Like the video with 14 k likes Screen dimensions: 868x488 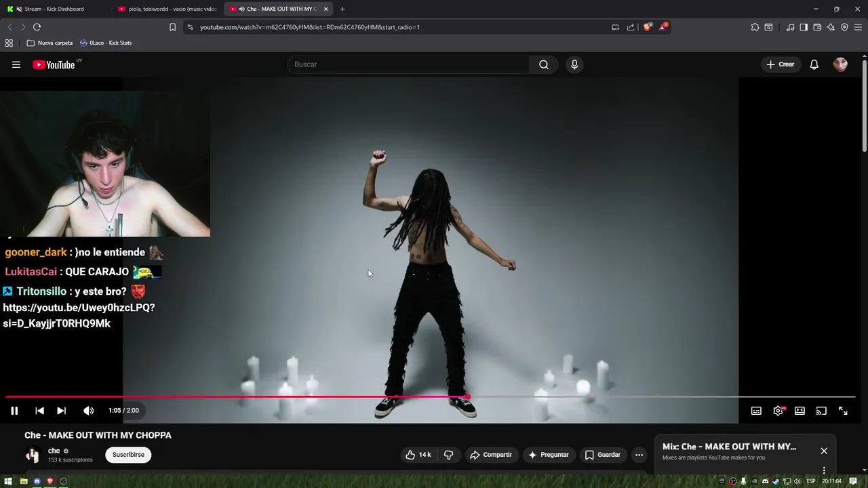(418, 455)
